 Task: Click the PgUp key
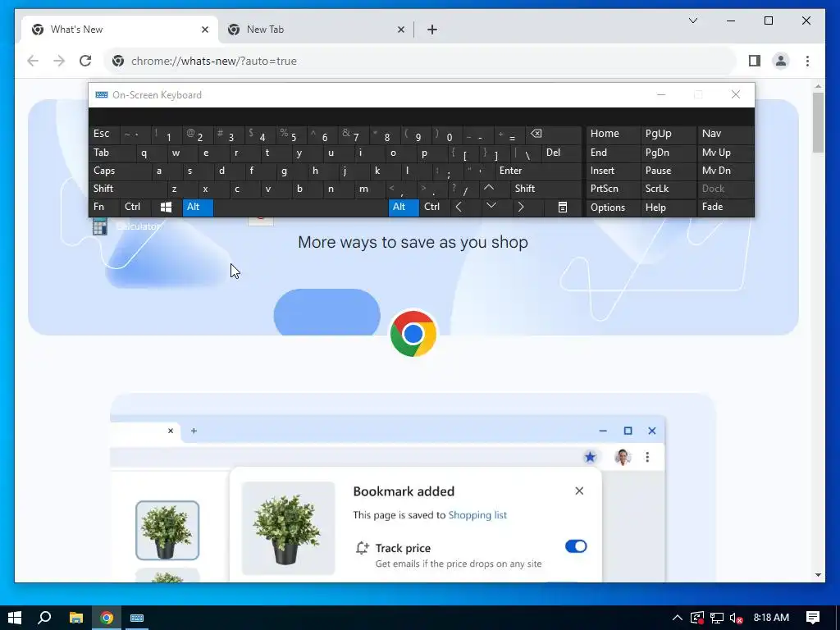pos(668,134)
